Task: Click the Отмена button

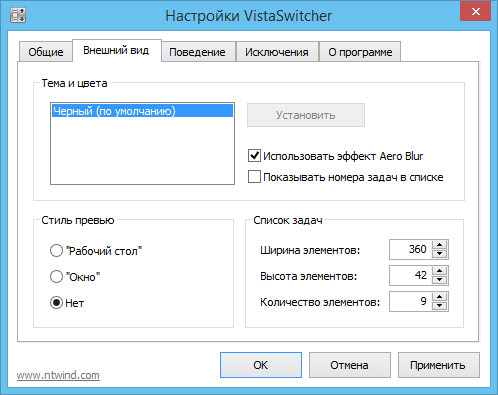Action: coord(349,365)
